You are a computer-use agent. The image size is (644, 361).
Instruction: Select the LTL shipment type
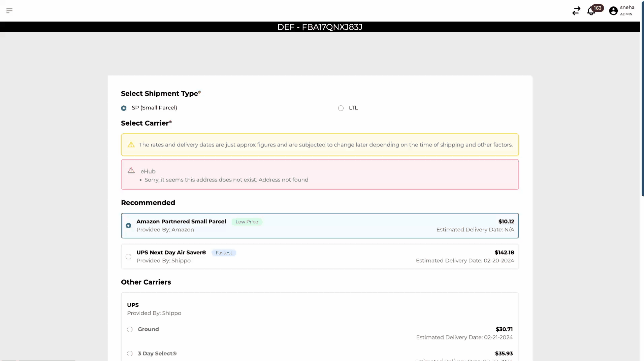pyautogui.click(x=341, y=108)
